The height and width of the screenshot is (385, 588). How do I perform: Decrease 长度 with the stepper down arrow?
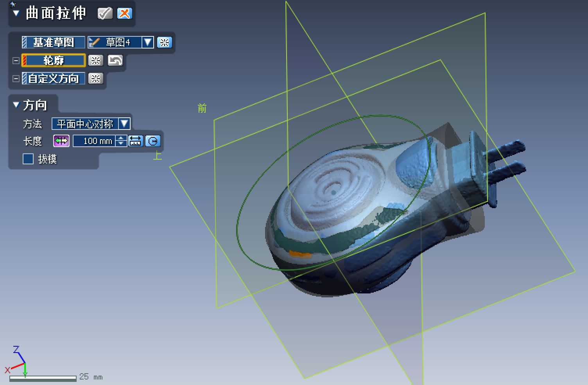point(122,144)
